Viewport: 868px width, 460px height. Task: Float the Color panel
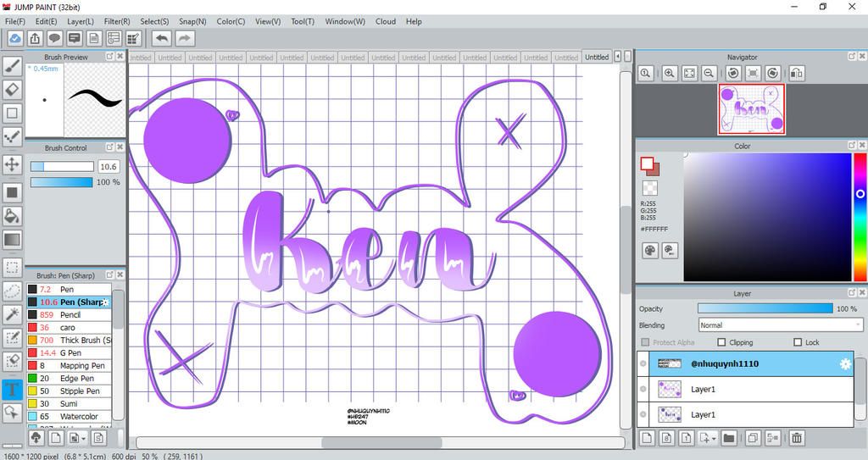(852, 145)
